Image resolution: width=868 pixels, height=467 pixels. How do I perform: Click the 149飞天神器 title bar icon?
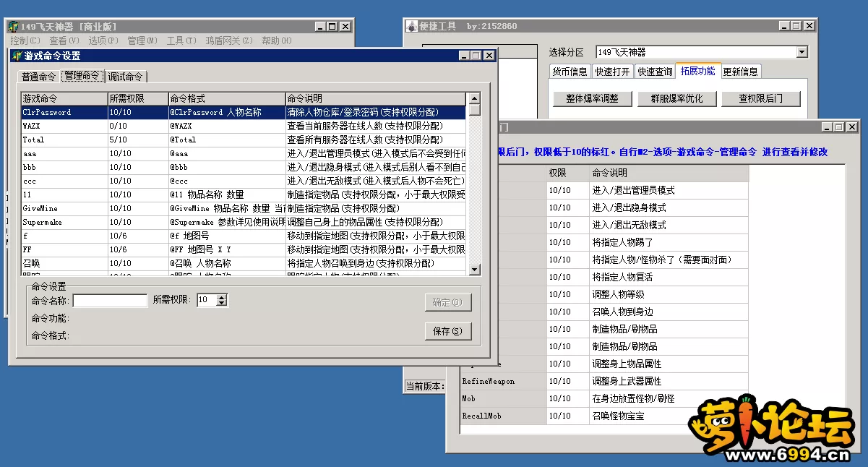click(x=13, y=27)
